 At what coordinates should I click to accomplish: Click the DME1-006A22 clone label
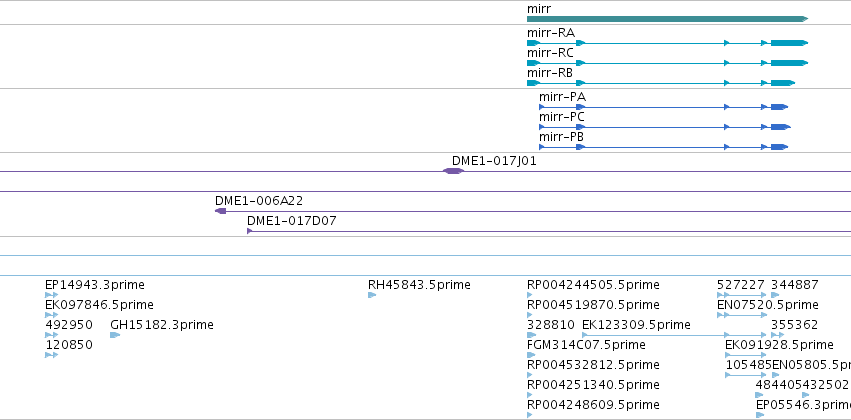(x=259, y=201)
